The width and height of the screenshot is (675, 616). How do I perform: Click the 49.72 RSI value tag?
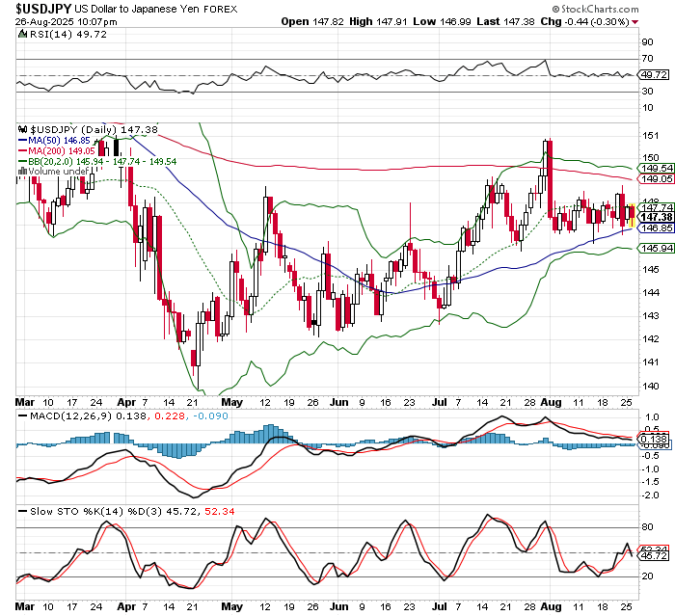(x=655, y=74)
